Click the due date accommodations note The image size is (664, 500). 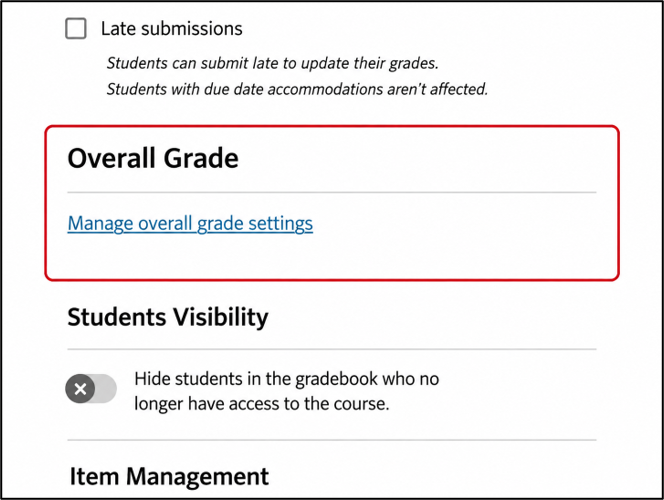(297, 89)
